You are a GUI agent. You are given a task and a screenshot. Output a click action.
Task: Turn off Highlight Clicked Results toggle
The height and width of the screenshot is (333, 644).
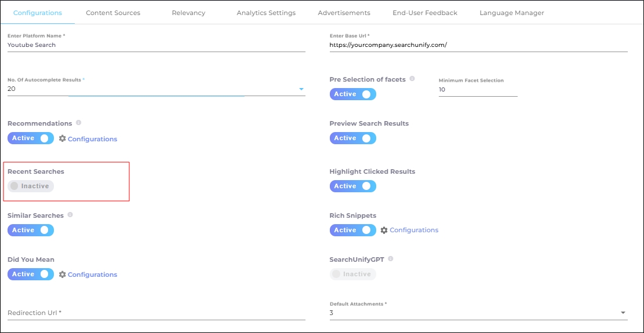[x=352, y=186]
